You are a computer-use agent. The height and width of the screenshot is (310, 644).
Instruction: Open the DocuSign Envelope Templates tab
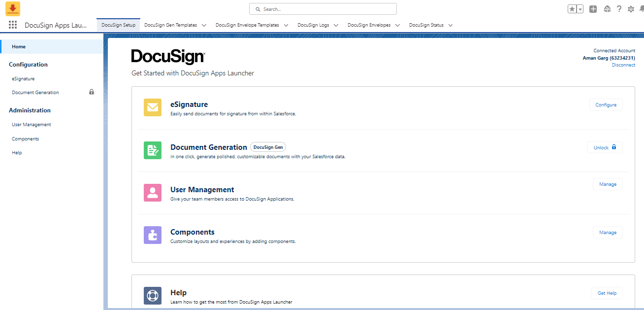tap(247, 25)
